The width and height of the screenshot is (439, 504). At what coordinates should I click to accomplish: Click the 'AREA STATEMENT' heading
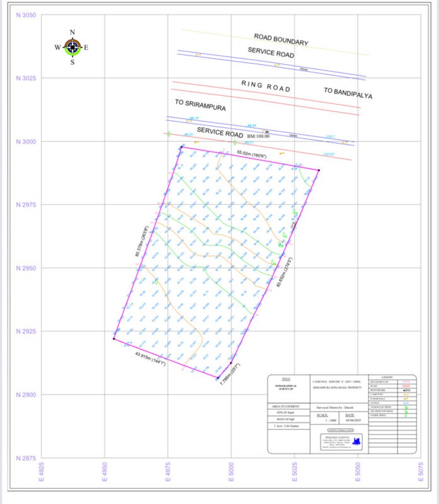tap(285, 406)
